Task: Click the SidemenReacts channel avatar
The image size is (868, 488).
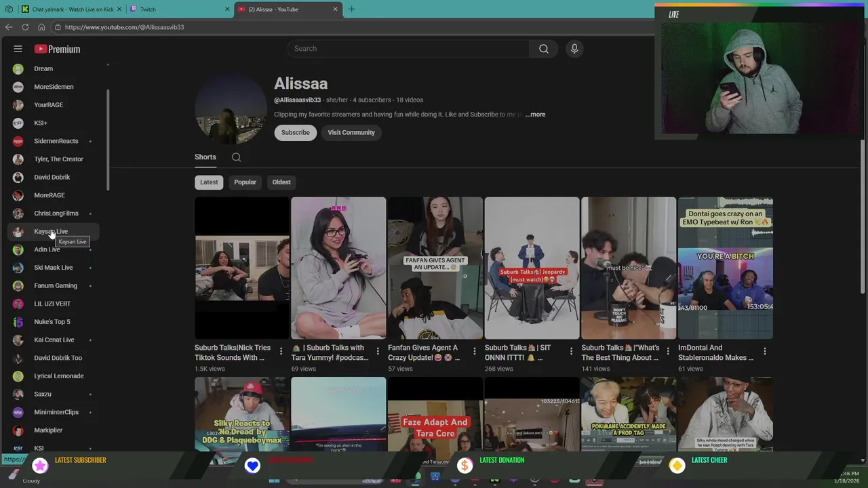Action: tap(18, 141)
